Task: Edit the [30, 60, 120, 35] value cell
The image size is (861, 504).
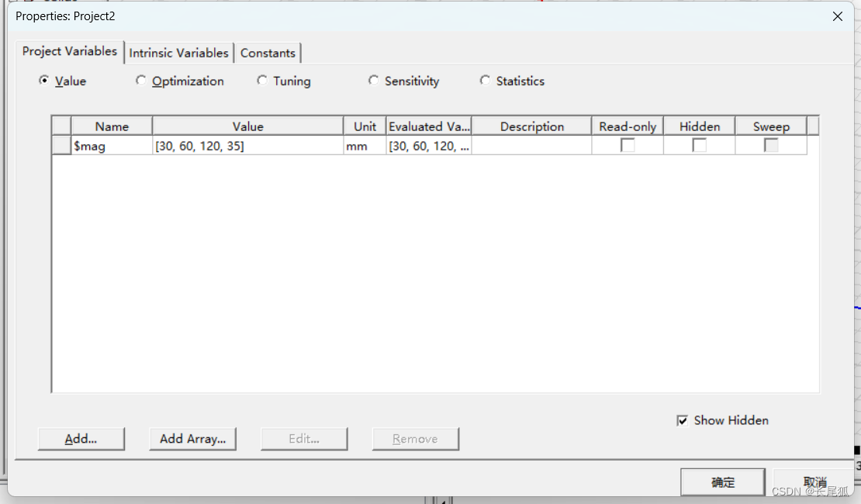Action: (x=247, y=146)
